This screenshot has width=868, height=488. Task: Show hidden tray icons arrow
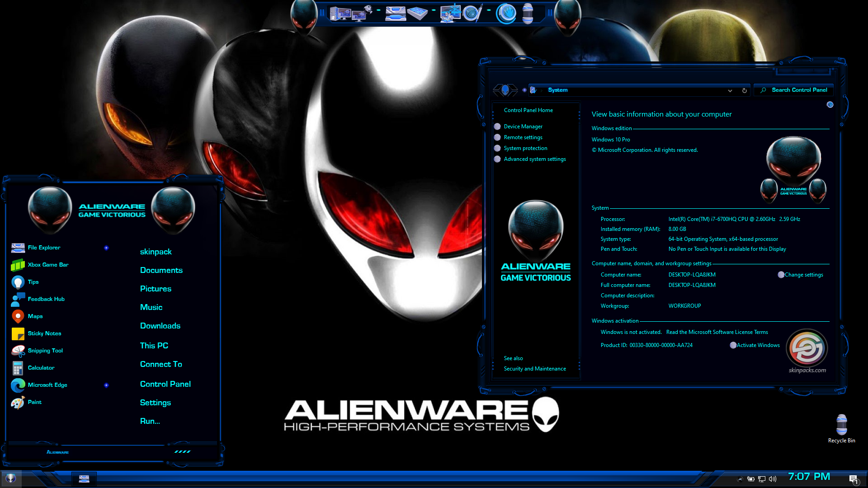pyautogui.click(x=740, y=479)
